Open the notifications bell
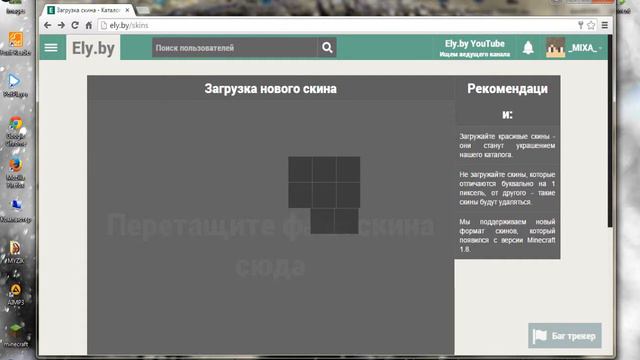The height and width of the screenshot is (360, 640). pos(528,48)
